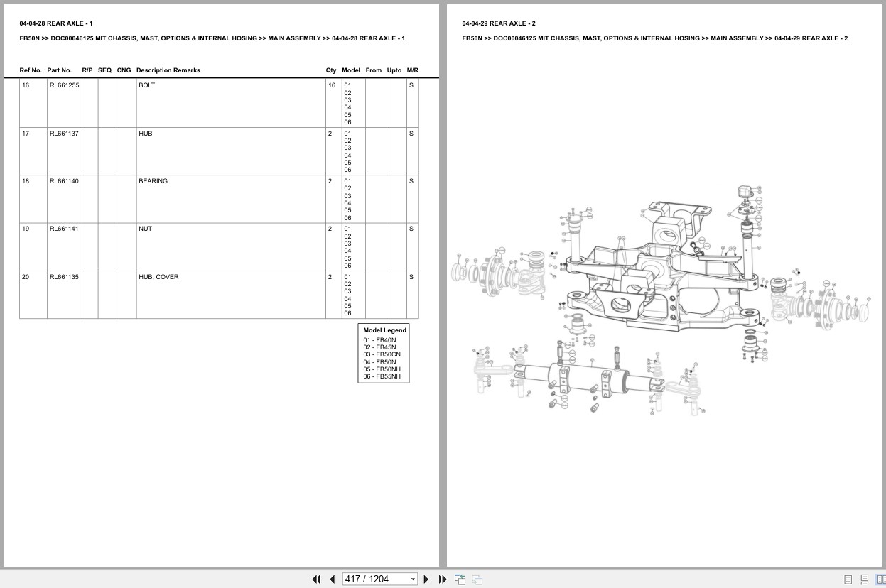
Task: Select part number RL661137
Action: (x=64, y=134)
